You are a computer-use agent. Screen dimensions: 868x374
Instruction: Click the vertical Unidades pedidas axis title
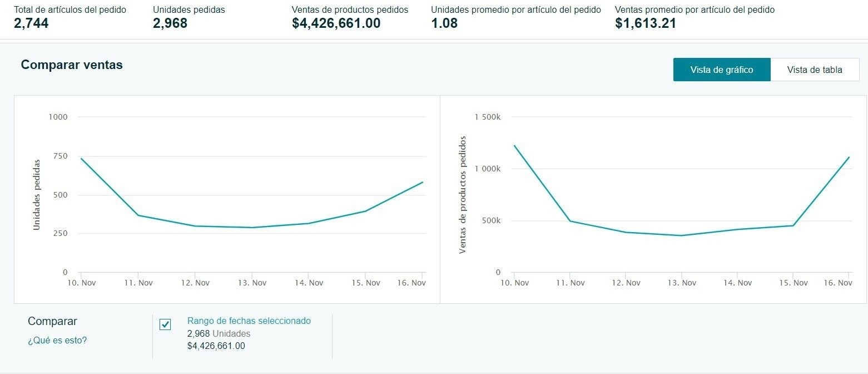[x=37, y=195]
